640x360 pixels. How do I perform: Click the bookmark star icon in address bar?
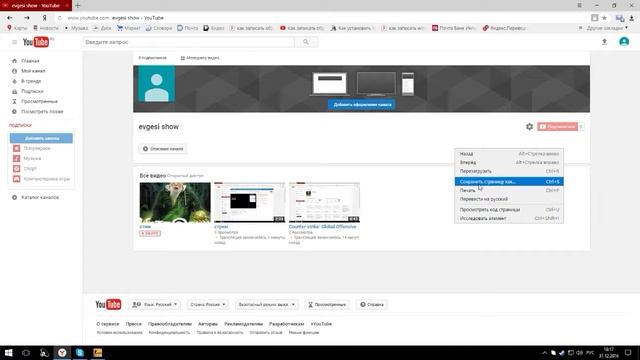pyautogui.click(x=604, y=18)
